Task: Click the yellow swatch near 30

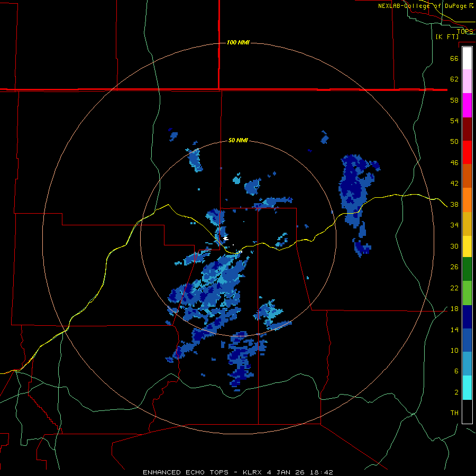Action: point(467,246)
